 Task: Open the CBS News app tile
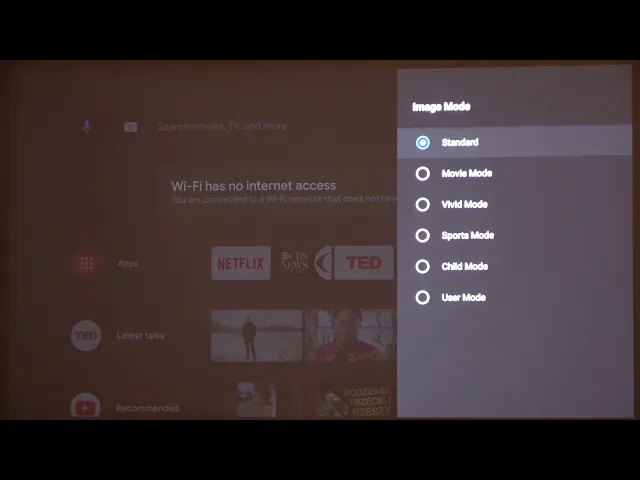302,262
